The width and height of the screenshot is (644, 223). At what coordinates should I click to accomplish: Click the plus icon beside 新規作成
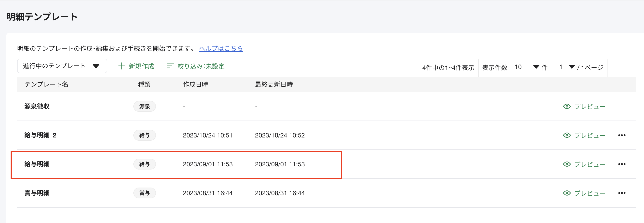[x=121, y=66]
